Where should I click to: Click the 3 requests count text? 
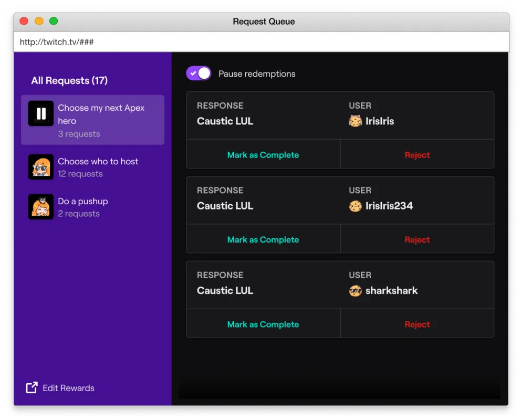pyautogui.click(x=79, y=134)
